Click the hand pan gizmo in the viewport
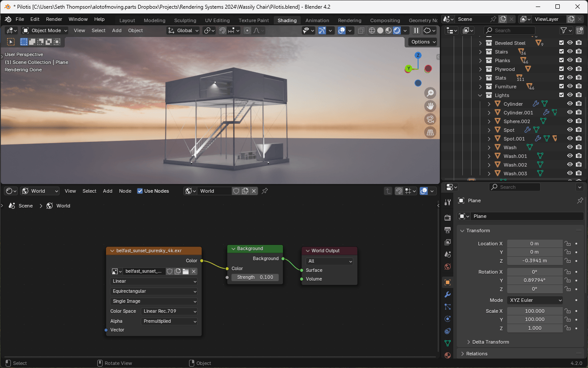588x368 pixels. click(x=430, y=106)
